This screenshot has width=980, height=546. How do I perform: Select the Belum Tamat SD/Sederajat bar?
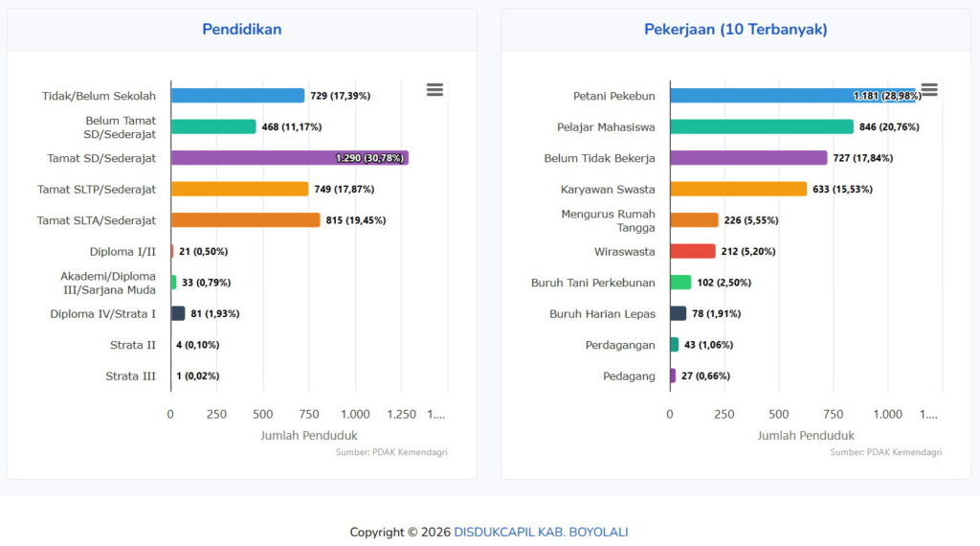213,126
